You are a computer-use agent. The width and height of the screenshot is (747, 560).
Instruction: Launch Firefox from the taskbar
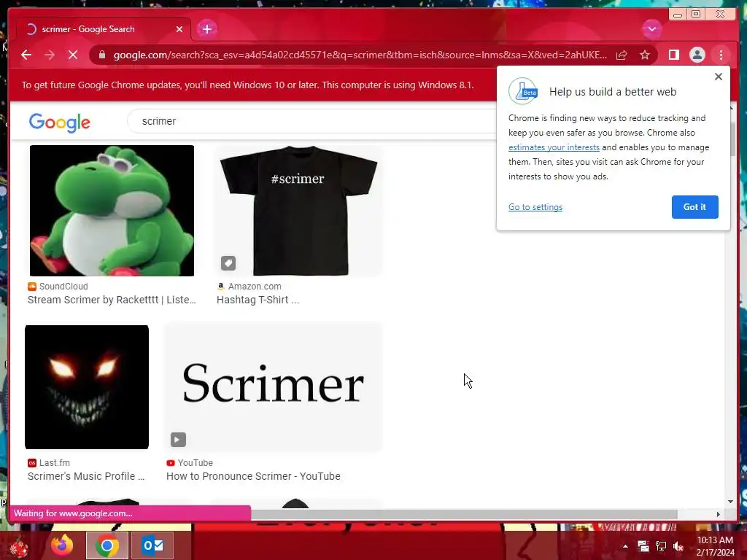tap(63, 545)
